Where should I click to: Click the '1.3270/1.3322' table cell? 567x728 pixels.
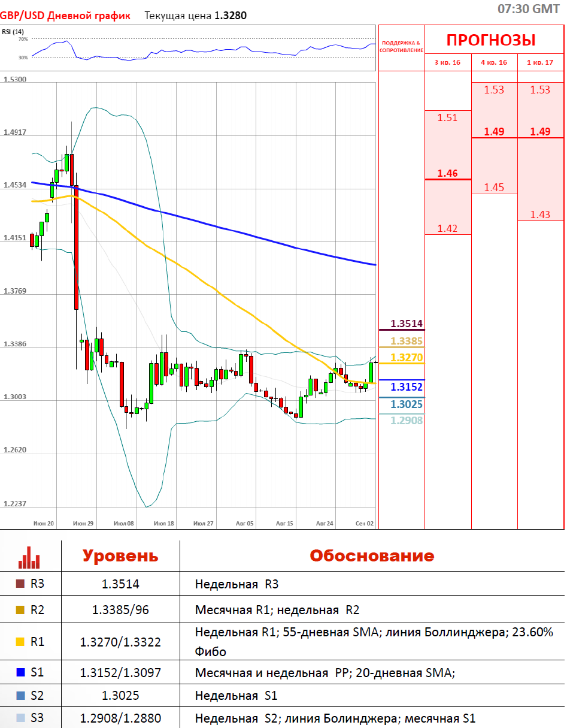pyautogui.click(x=120, y=642)
